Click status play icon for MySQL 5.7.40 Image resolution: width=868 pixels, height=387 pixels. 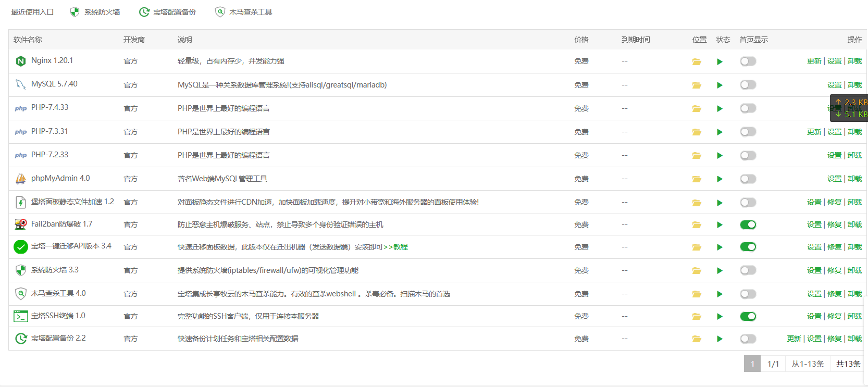pos(720,85)
